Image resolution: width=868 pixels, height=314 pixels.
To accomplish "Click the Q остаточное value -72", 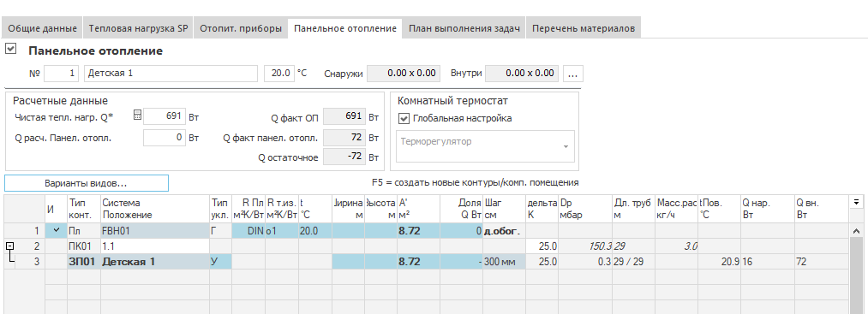I will (344, 157).
